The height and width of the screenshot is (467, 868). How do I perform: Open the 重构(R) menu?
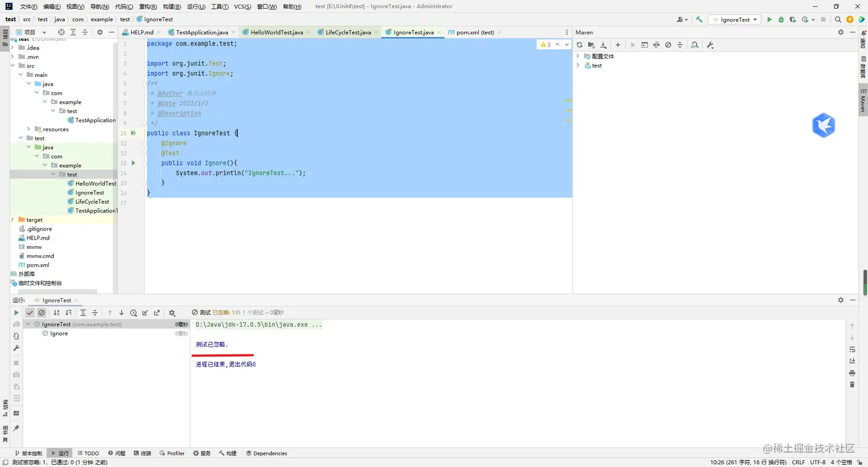coord(148,6)
